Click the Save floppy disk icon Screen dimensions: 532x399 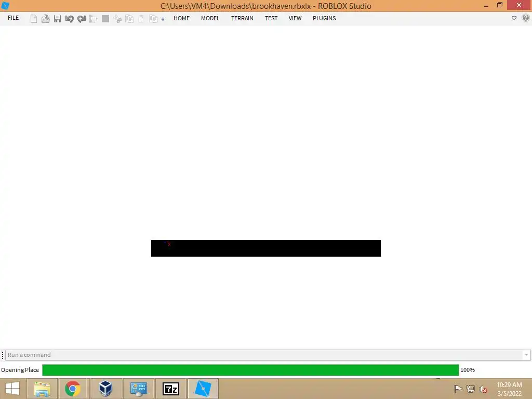pyautogui.click(x=57, y=19)
